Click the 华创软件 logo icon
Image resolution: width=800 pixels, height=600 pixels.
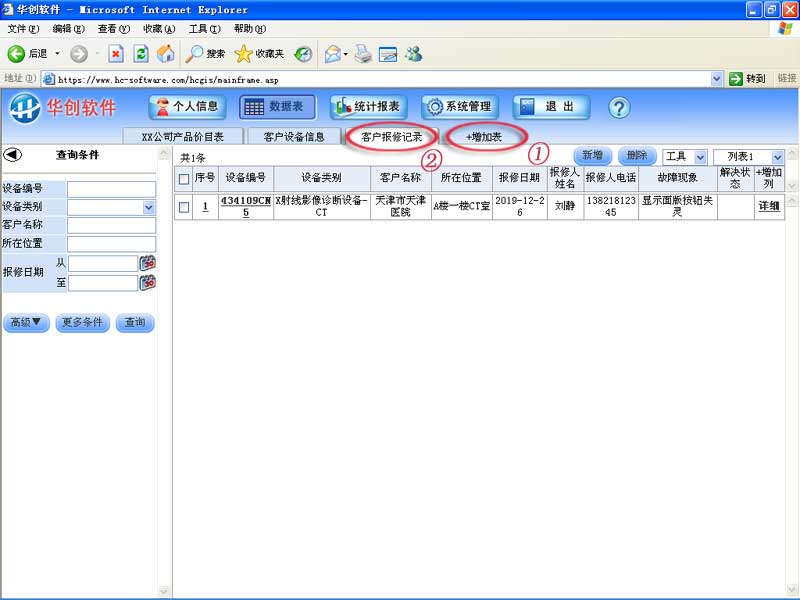click(x=25, y=108)
